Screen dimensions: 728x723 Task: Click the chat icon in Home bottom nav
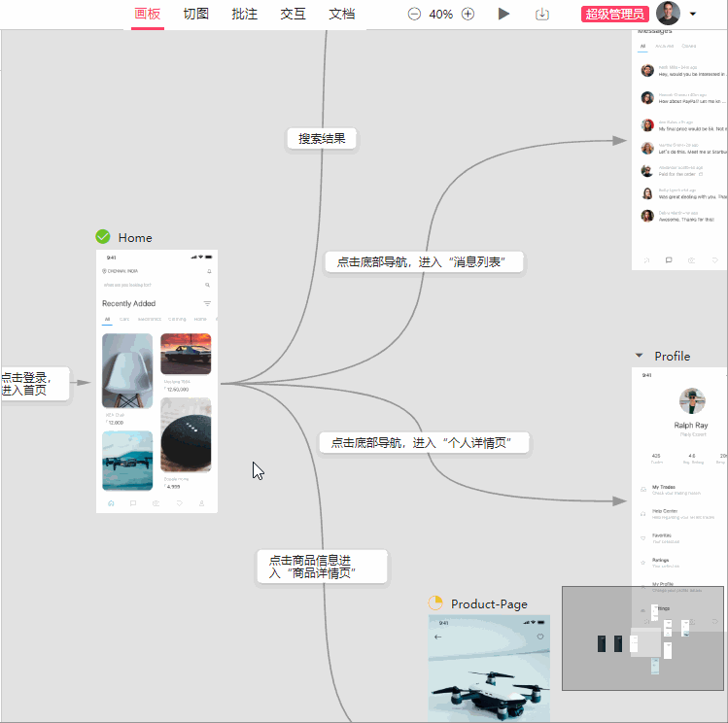[133, 503]
